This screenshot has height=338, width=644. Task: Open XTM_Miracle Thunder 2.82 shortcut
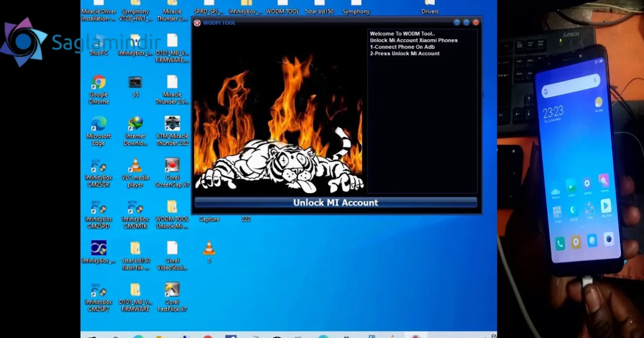[x=172, y=131]
